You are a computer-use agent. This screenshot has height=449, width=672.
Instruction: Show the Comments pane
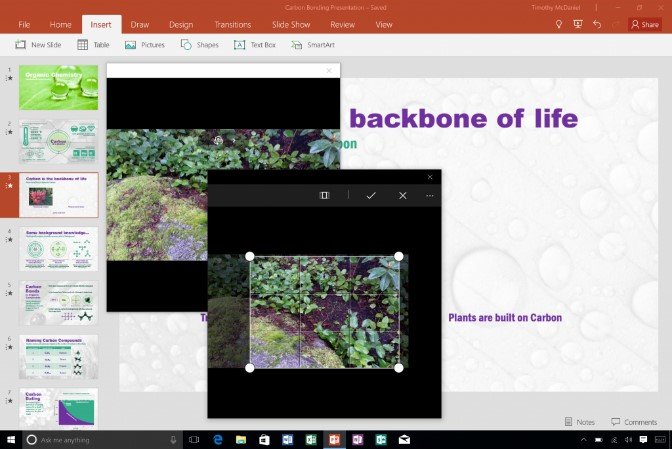pyautogui.click(x=634, y=422)
